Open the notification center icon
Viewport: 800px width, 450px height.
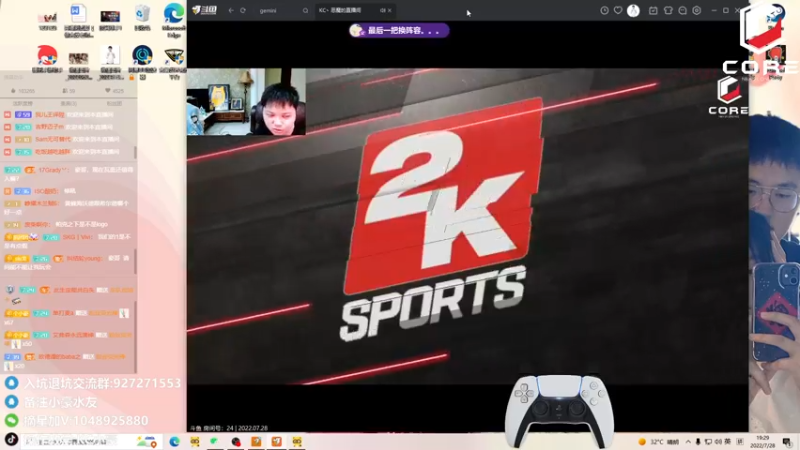click(788, 442)
